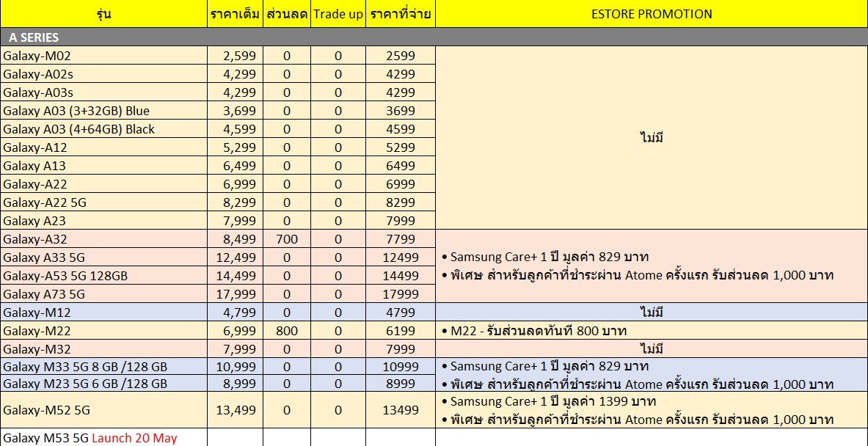Click paid price "13499" of Galaxy-M52 5G

[x=400, y=410]
